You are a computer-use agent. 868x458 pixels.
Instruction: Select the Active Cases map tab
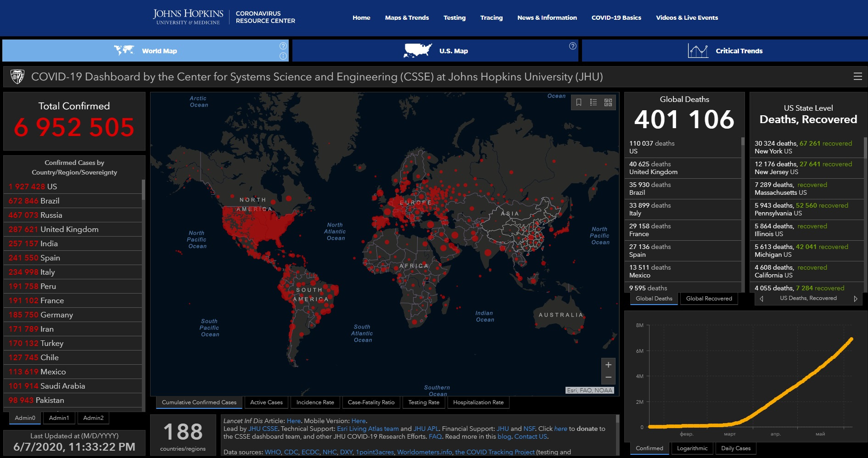[266, 402]
